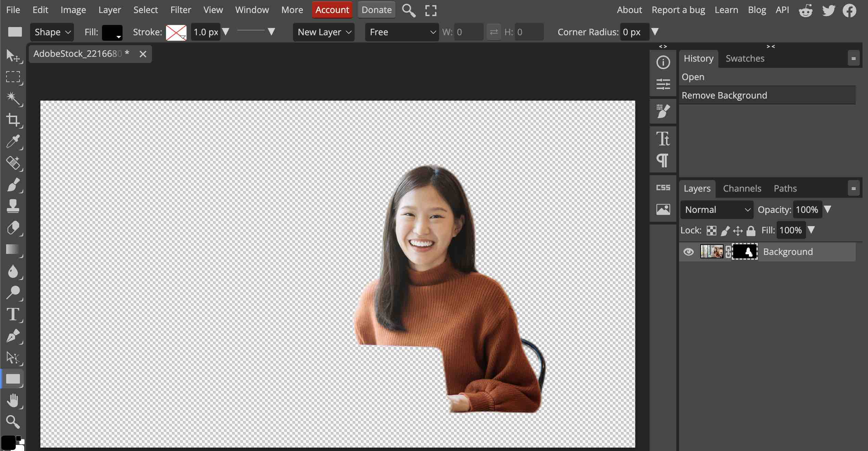Switch to the Channels tab
The height and width of the screenshot is (451, 868).
point(742,189)
